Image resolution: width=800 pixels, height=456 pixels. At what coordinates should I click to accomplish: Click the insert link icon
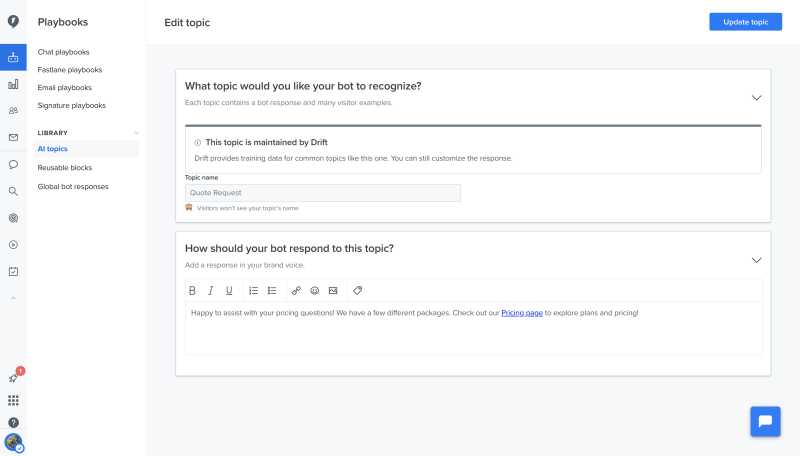[296, 291]
